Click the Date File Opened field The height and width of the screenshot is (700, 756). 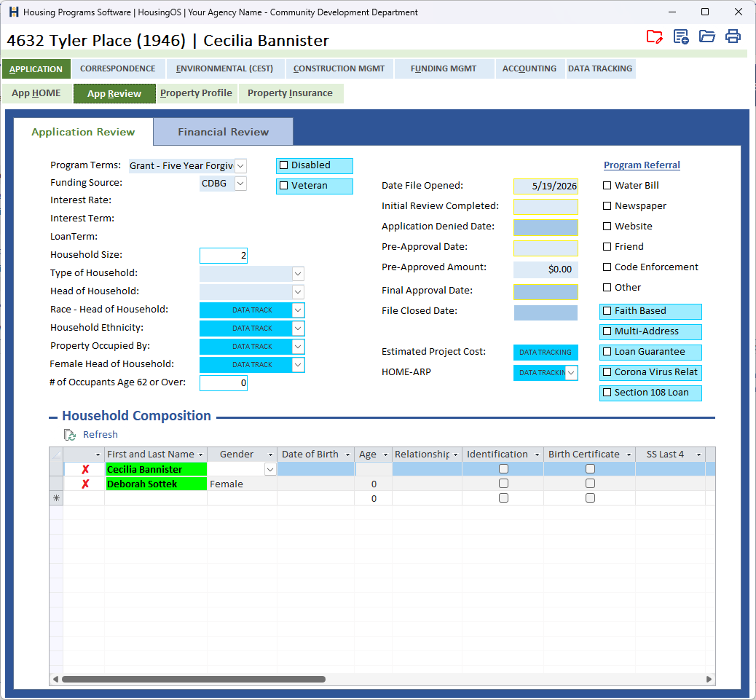tap(546, 186)
